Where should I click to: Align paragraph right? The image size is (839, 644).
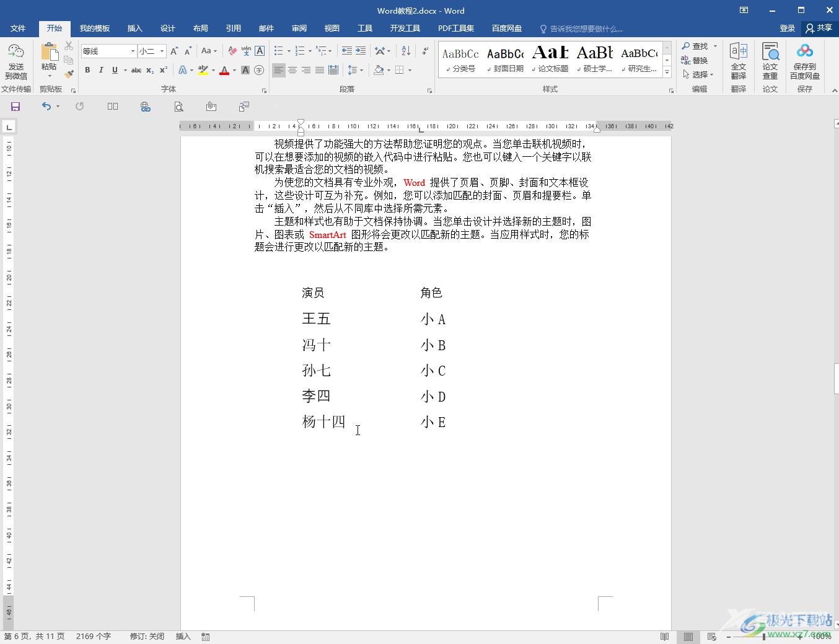[306, 70]
